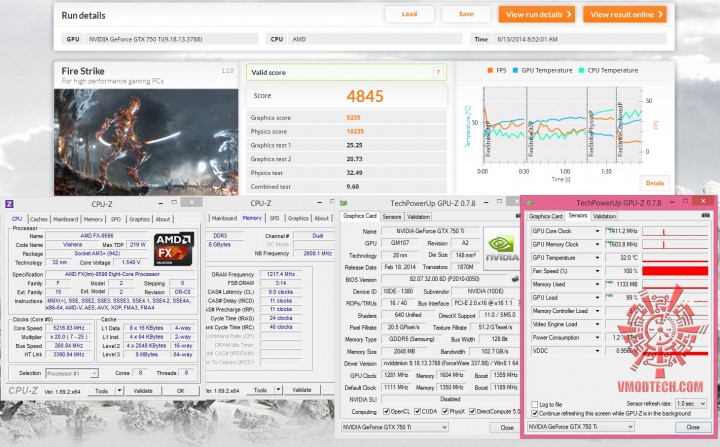The width and height of the screenshot is (720, 447).
Task: Click the Fire Strike scene thumbnail
Action: point(146,142)
